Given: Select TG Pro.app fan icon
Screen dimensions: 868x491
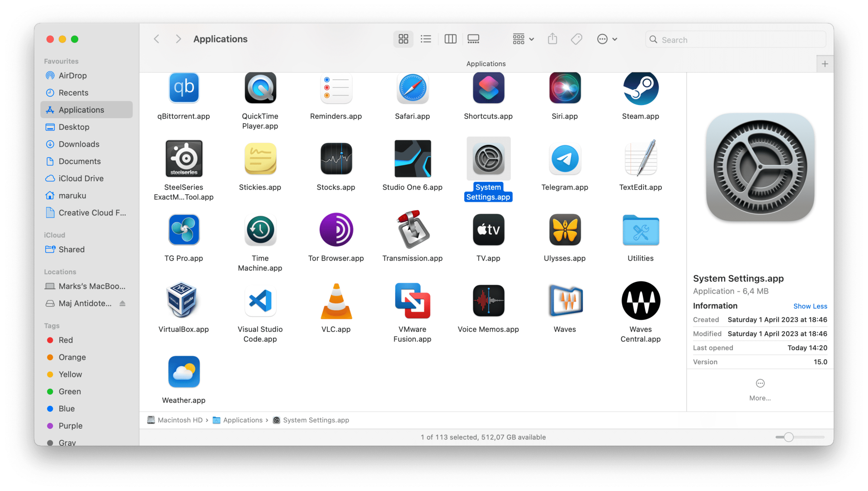Looking at the screenshot, I should [184, 229].
